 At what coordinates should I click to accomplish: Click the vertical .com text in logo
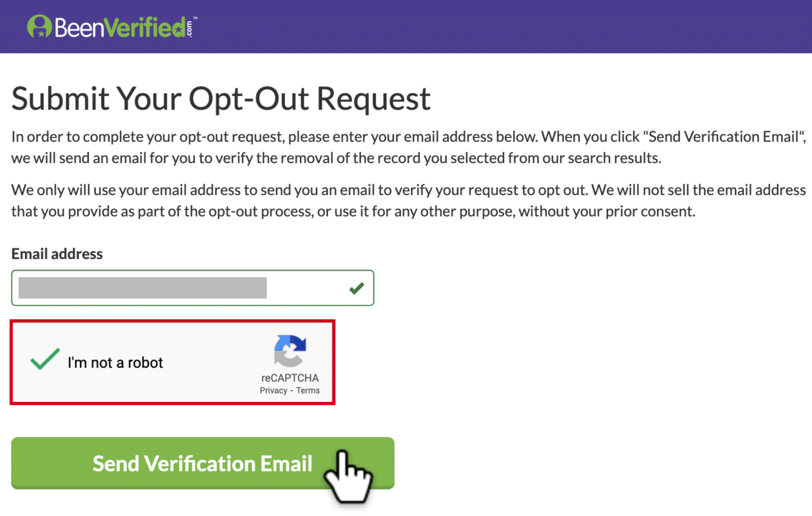[x=189, y=29]
